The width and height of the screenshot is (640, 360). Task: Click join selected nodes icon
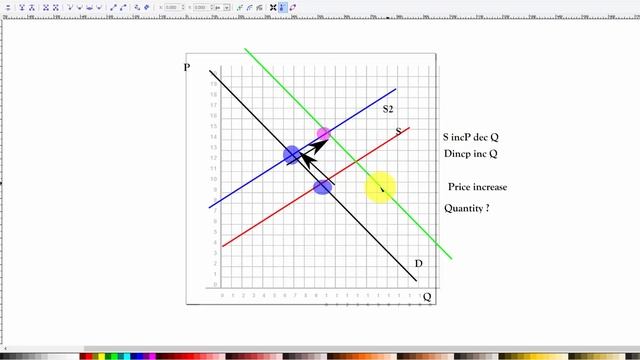(22, 7)
